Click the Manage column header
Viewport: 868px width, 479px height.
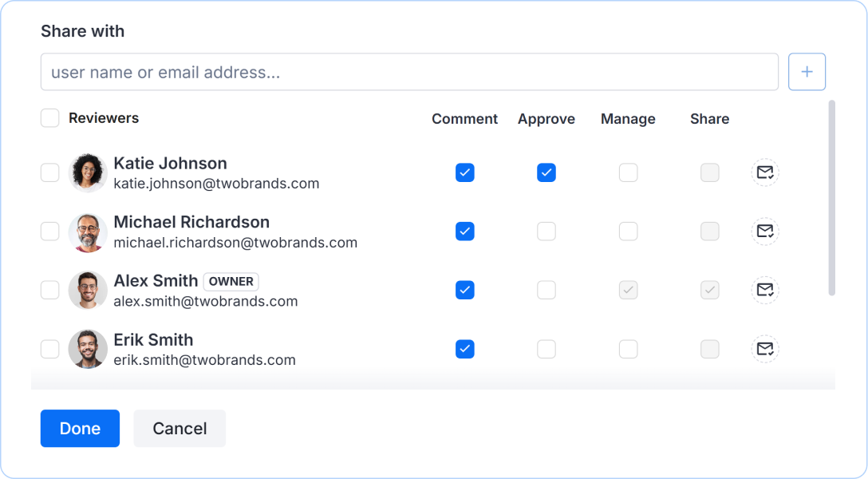click(x=628, y=118)
